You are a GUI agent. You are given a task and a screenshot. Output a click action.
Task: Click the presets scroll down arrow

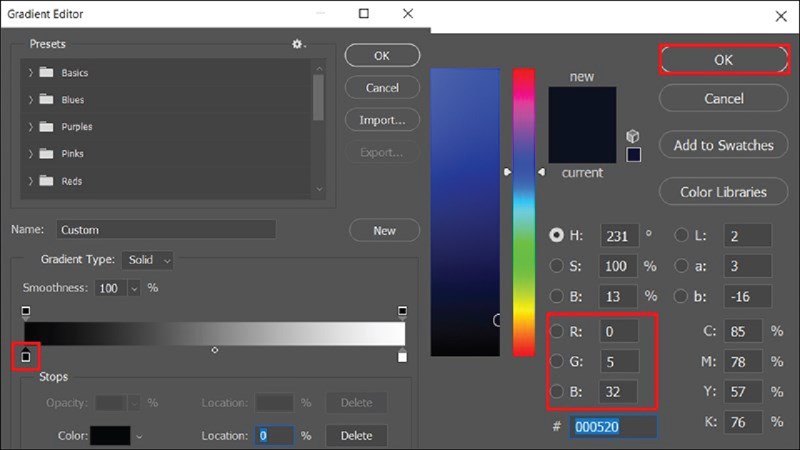click(319, 189)
